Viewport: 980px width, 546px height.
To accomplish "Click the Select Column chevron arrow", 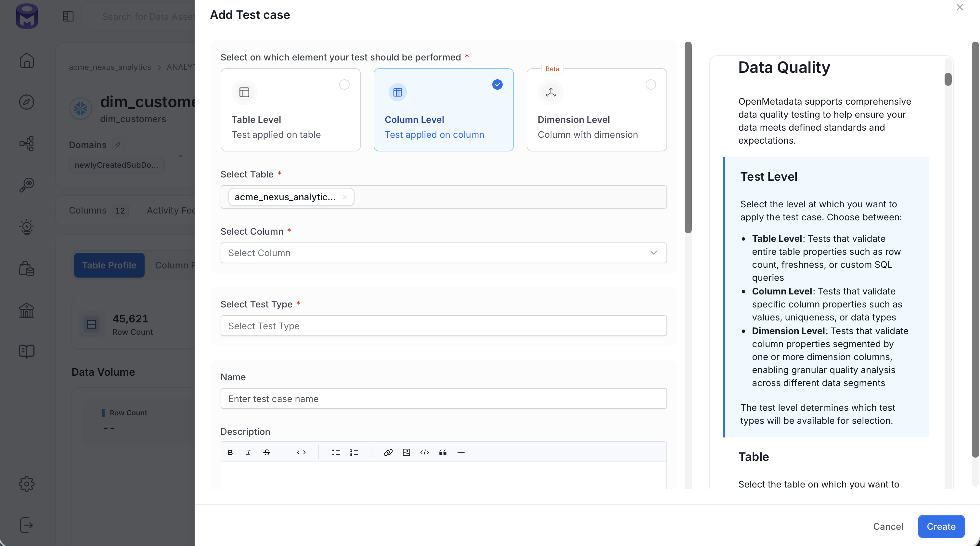I will (x=653, y=253).
